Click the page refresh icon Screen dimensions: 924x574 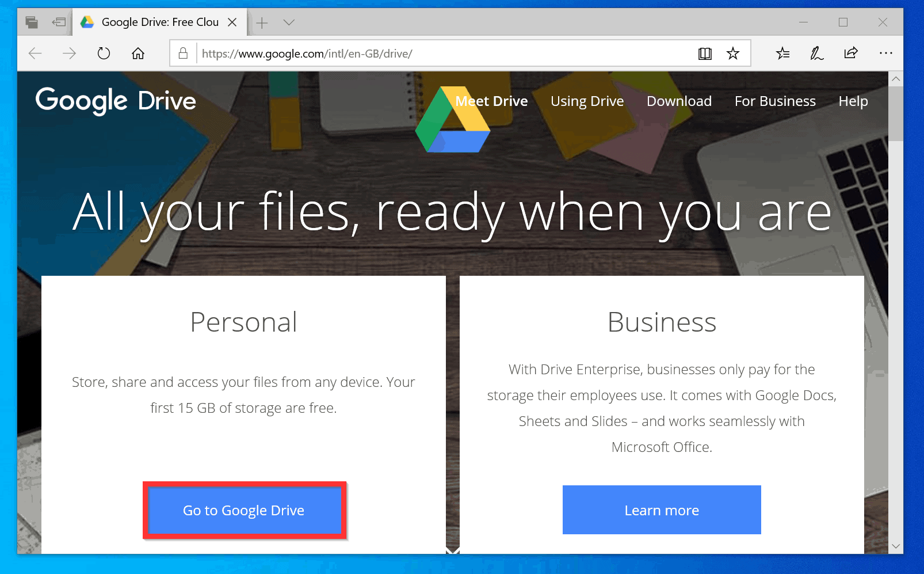104,53
